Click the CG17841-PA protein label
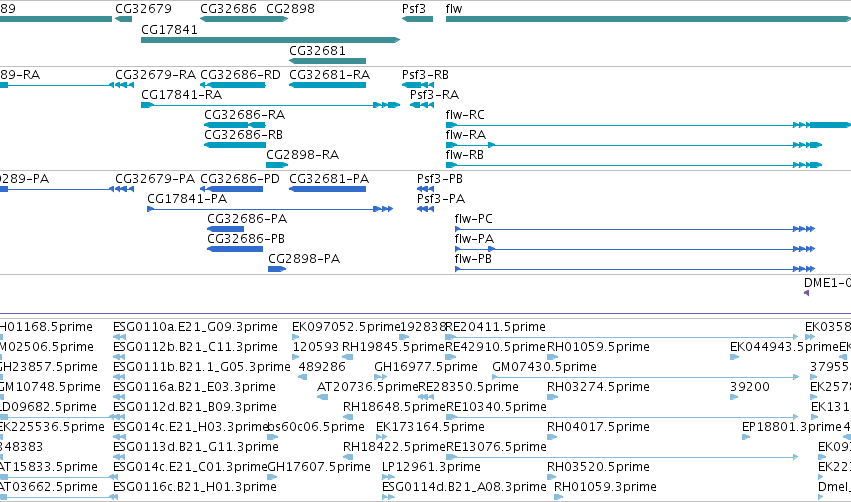Image resolution: width=851 pixels, height=502 pixels. pyautogui.click(x=187, y=199)
